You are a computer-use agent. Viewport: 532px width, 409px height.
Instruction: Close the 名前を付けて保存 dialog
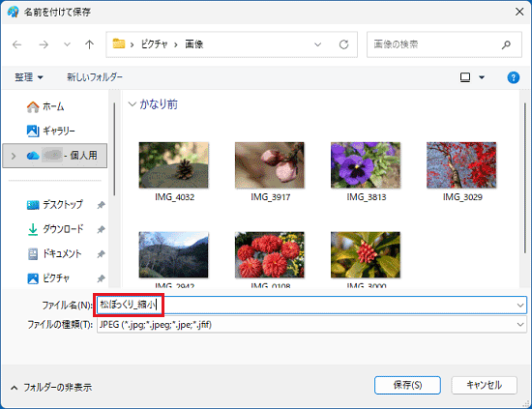[519, 12]
